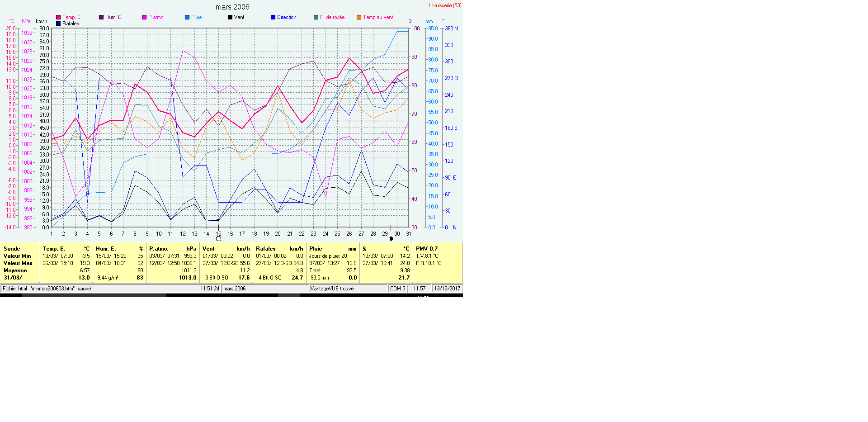Click the red 'L'Huisserie (53)' station label

[445, 5]
